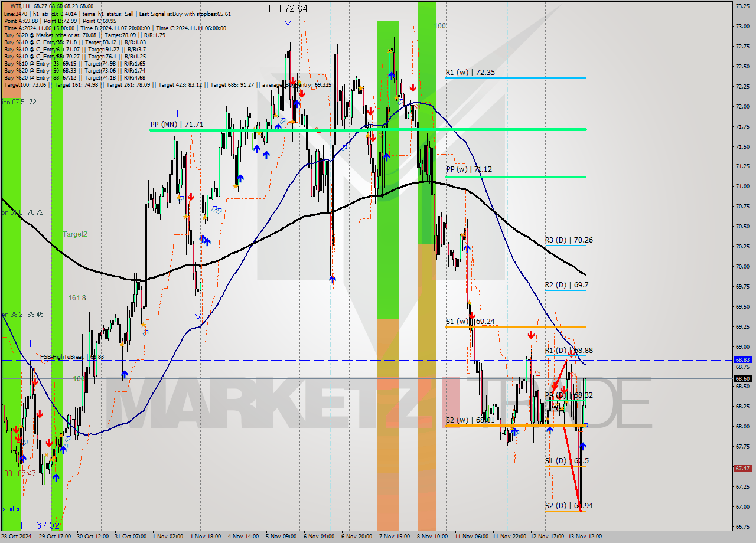This screenshot has width=756, height=543.
Task: Click the 'R3 (D) | 70.26' level label
Action: pyautogui.click(x=569, y=240)
